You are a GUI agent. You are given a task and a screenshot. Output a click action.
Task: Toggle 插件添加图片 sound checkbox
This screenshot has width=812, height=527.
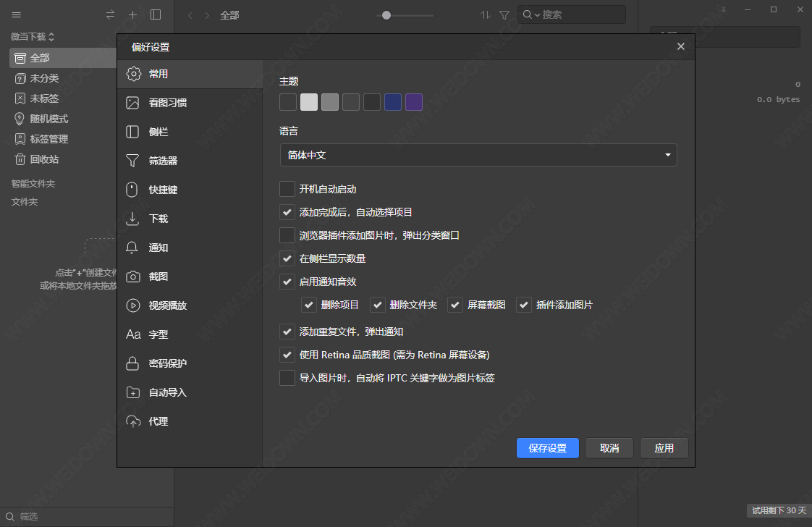pos(524,305)
